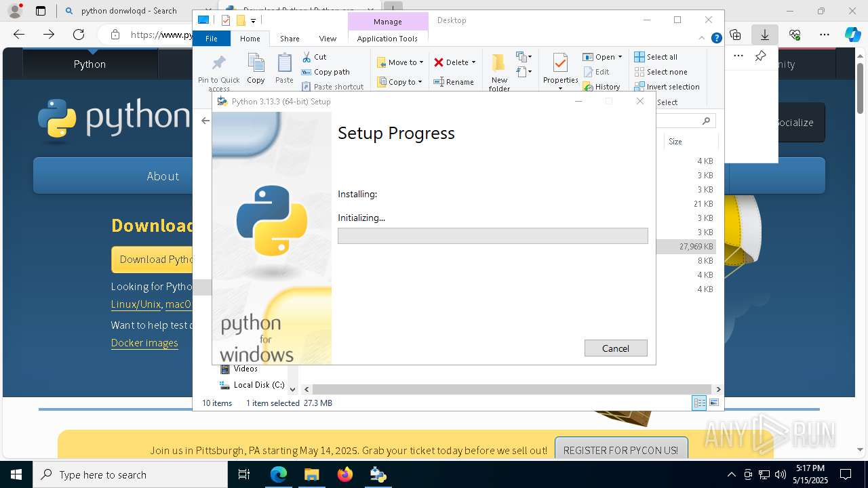Switch to the Home ribbon tab
868x488 pixels.
click(x=250, y=39)
